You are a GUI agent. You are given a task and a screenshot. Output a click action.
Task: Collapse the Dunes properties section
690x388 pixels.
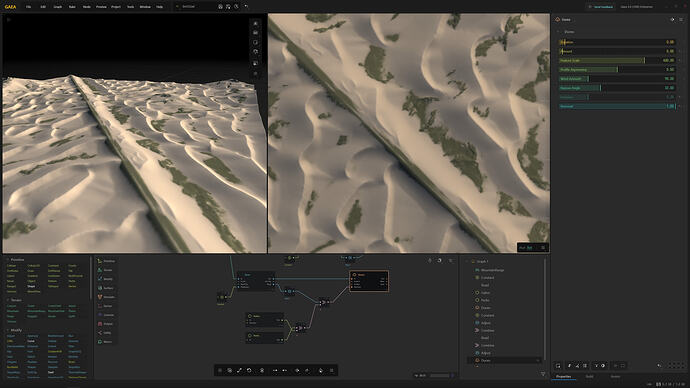click(559, 32)
